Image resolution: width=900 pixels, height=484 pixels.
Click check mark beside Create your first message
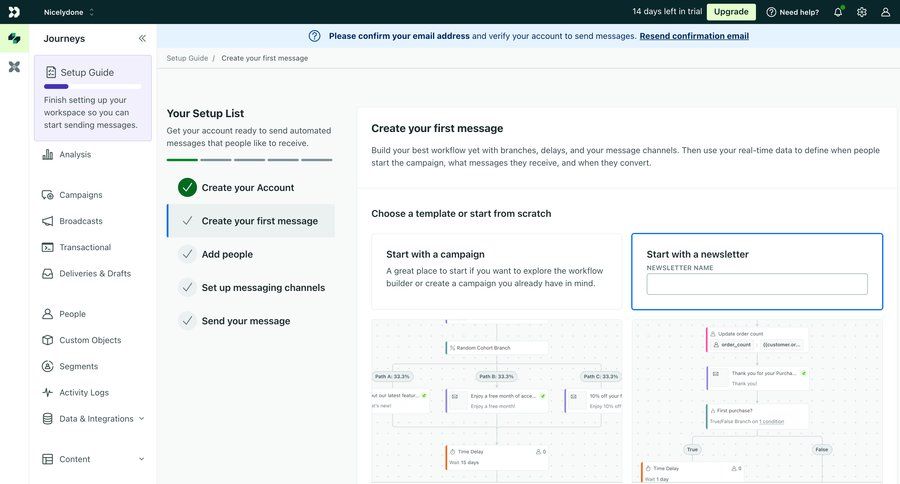[187, 221]
